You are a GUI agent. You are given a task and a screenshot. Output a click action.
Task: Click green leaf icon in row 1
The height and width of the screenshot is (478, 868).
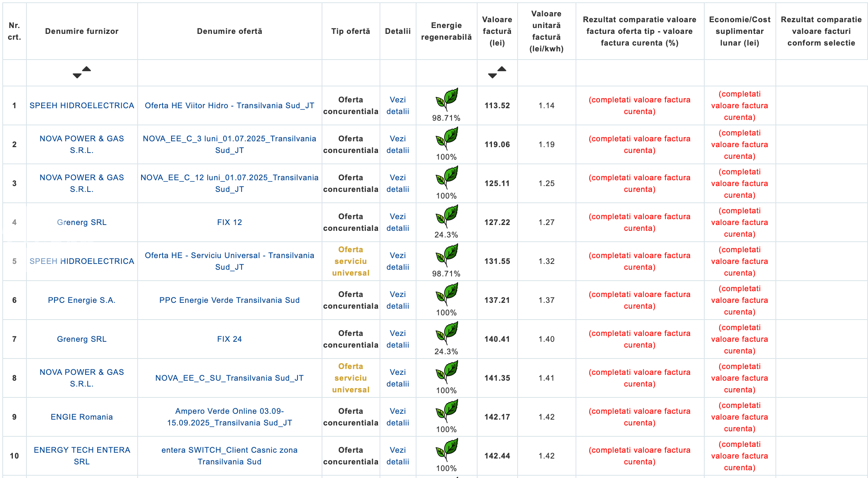(446, 100)
